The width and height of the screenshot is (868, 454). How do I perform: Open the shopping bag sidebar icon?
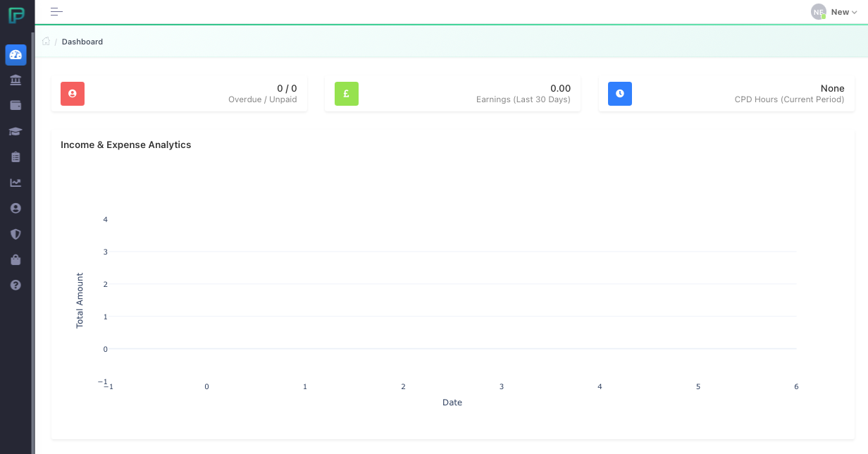(x=15, y=260)
